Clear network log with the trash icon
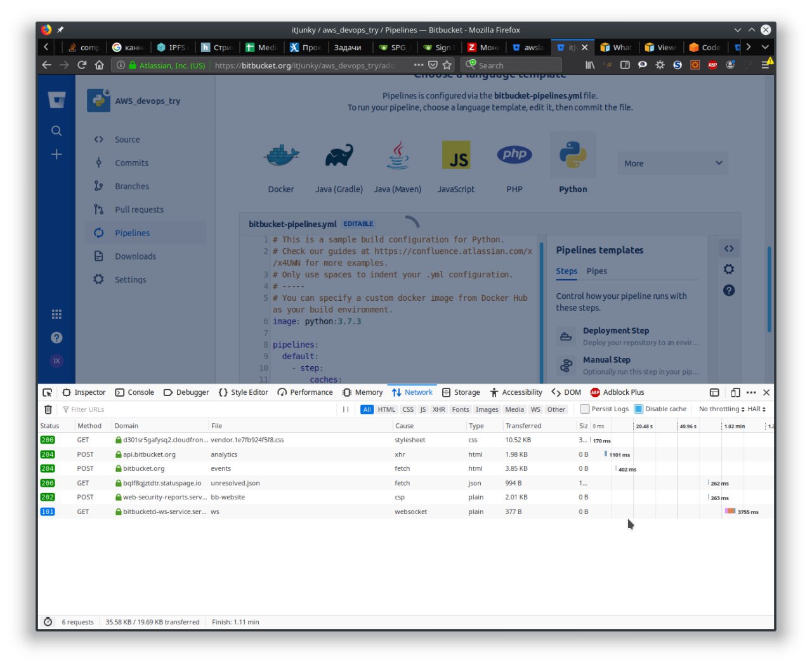812x667 pixels. pyautogui.click(x=48, y=409)
